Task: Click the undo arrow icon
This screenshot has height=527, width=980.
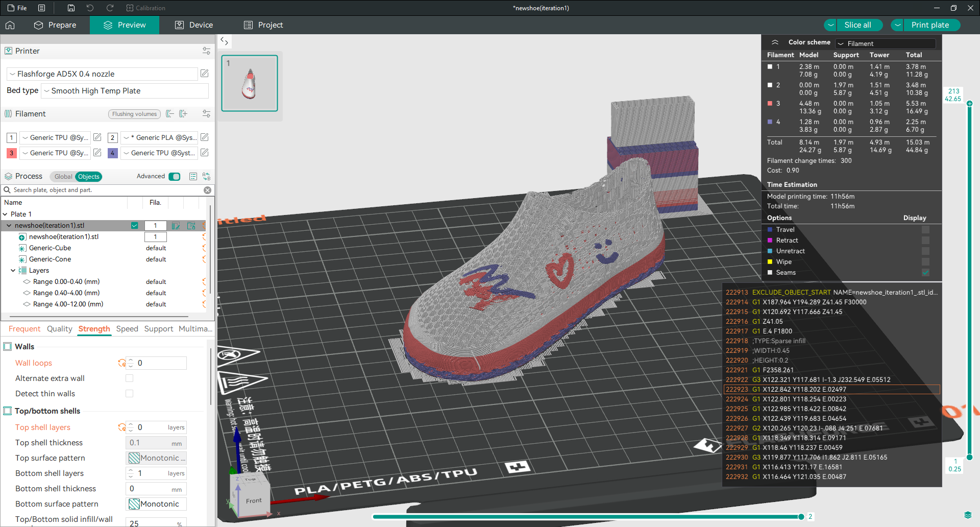Action: pyautogui.click(x=90, y=8)
